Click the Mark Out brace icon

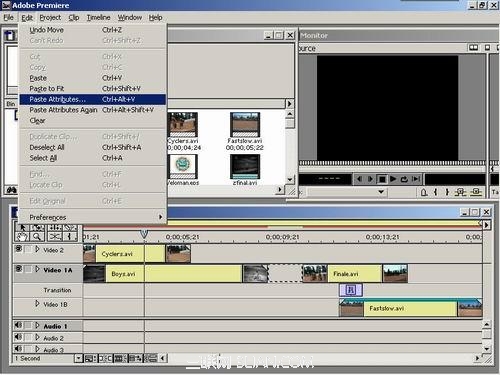[x=447, y=192]
